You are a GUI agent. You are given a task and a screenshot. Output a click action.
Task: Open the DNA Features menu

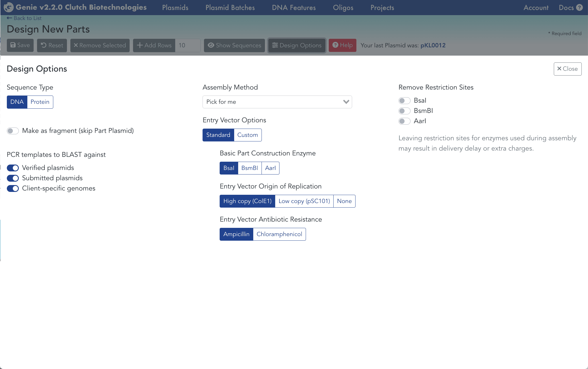[294, 8]
